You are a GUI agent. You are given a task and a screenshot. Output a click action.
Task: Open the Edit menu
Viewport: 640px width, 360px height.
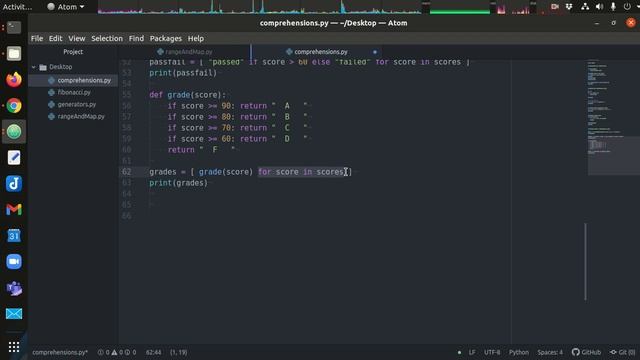55,38
